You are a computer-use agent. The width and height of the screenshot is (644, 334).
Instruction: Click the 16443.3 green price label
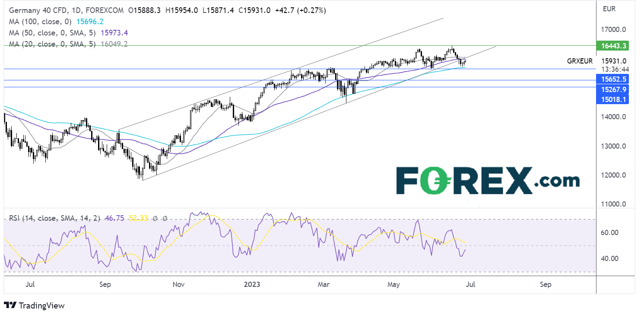(x=612, y=45)
